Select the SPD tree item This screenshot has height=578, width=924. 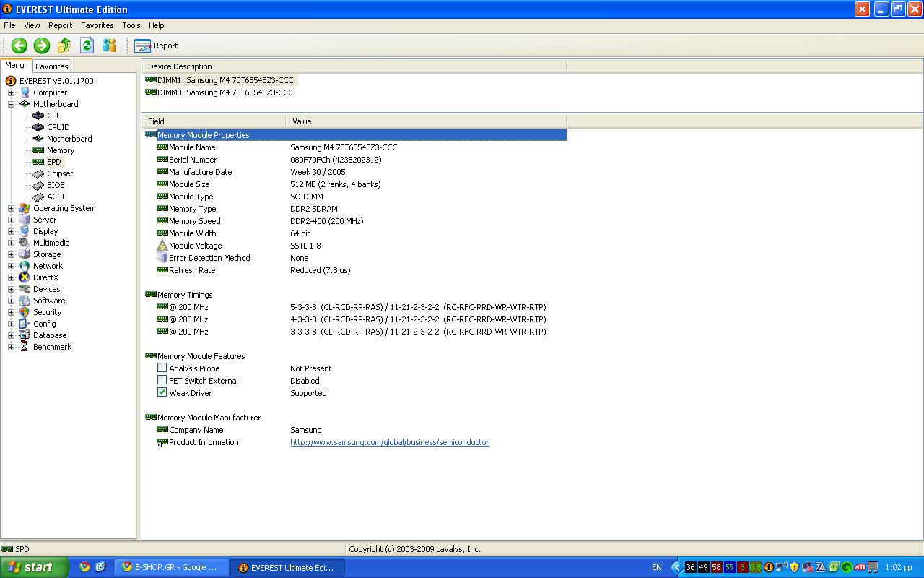54,162
